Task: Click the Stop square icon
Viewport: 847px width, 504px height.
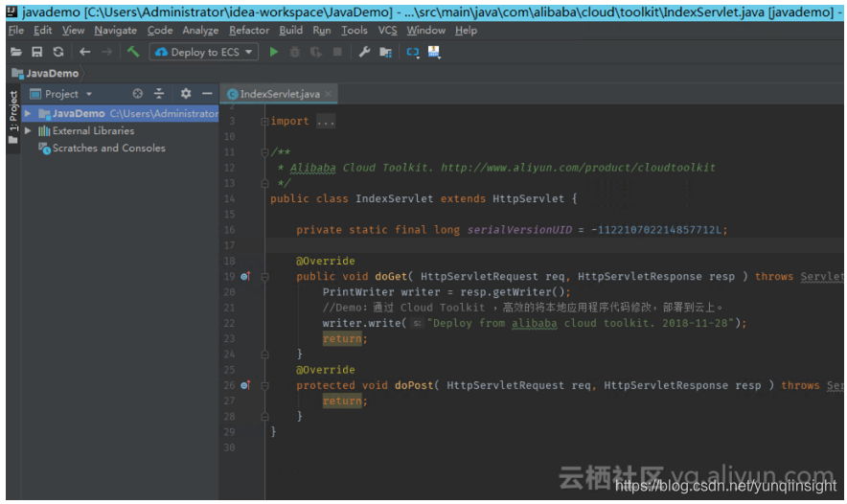Action: [337, 52]
